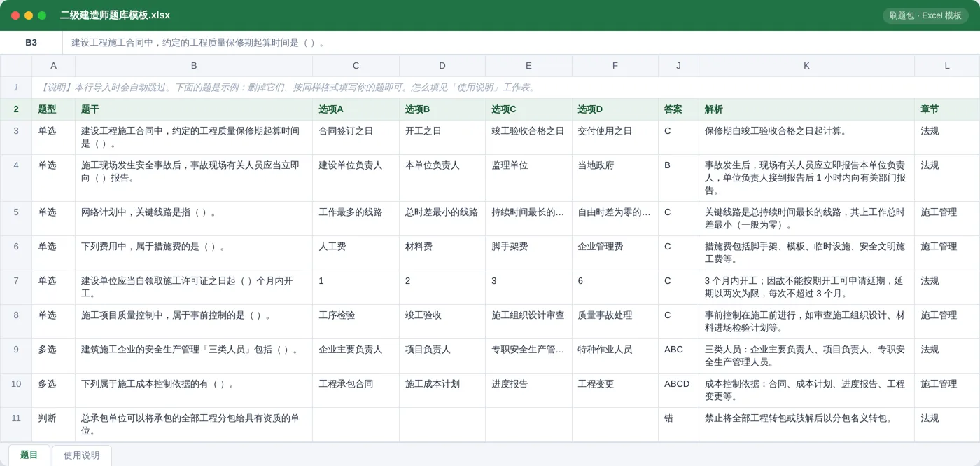Select 解析 cell starting 保修期自竣工验收

pyautogui.click(x=806, y=137)
